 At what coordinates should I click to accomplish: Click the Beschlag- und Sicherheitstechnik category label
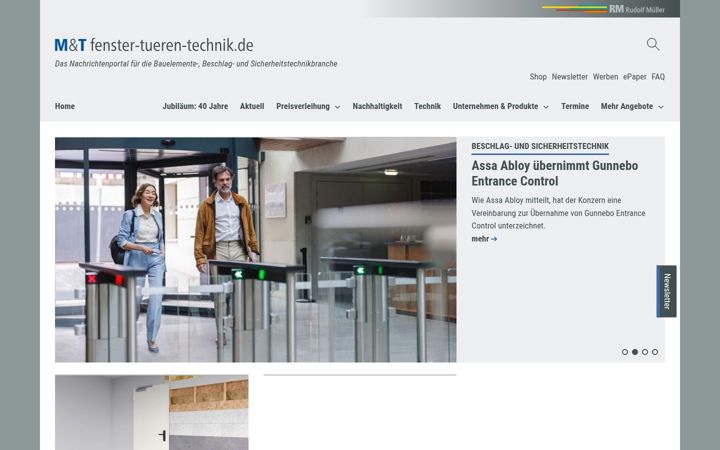(x=540, y=146)
